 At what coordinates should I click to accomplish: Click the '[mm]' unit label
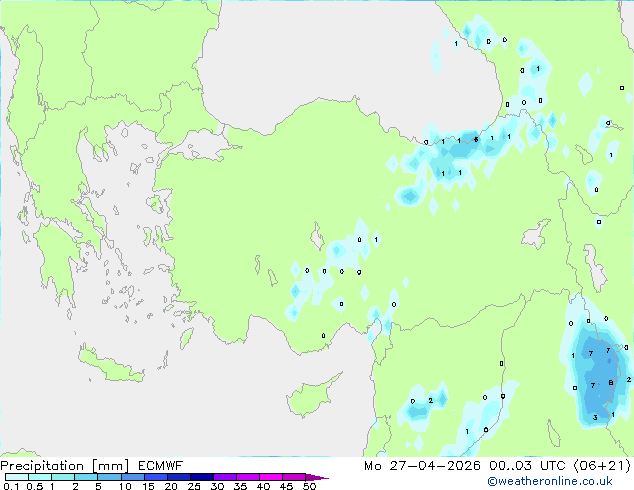[x=110, y=466]
